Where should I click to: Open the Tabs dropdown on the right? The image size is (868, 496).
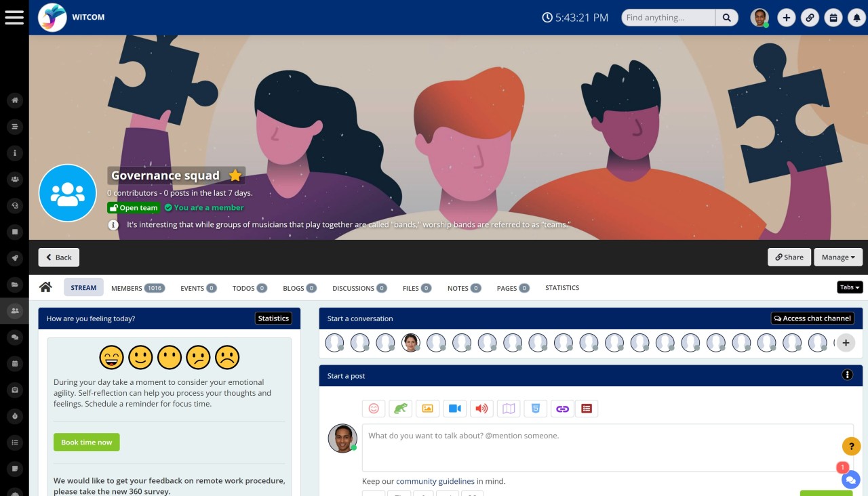(x=849, y=287)
